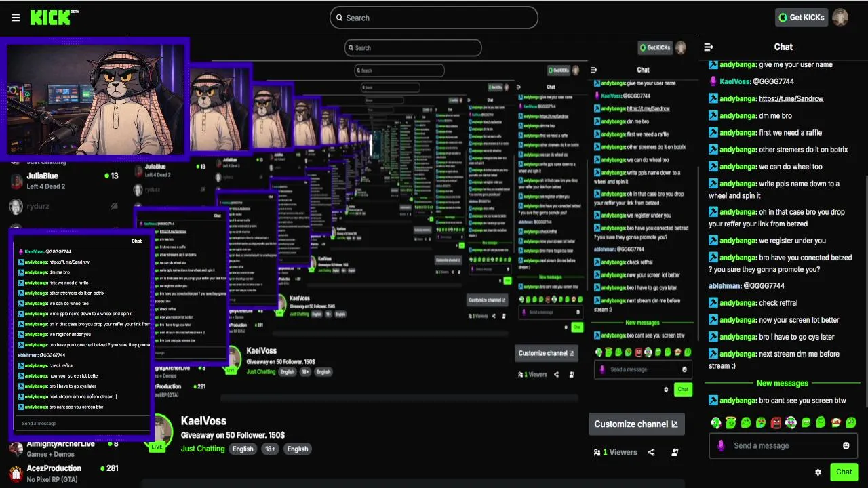The image size is (868, 488).
Task: Click purple microphone icon in main message box
Action: pos(721,445)
